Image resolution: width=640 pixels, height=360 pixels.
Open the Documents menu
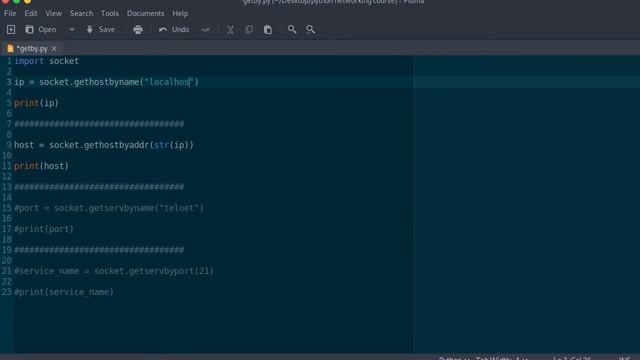145,13
